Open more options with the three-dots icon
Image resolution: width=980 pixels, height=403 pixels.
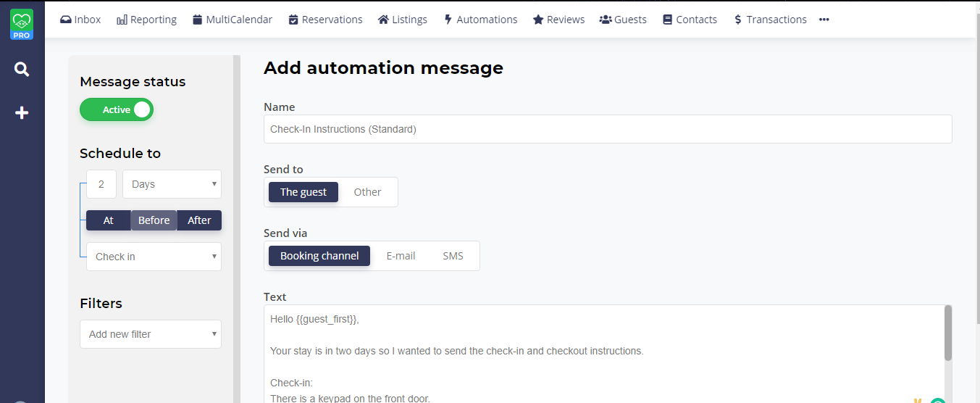pyautogui.click(x=824, y=20)
